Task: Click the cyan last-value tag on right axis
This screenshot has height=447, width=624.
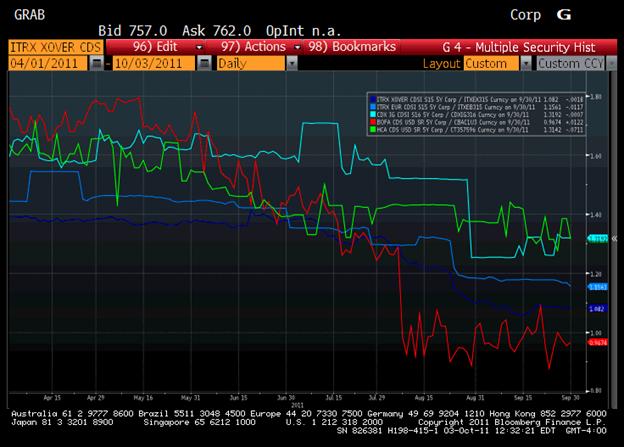Action: click(597, 238)
